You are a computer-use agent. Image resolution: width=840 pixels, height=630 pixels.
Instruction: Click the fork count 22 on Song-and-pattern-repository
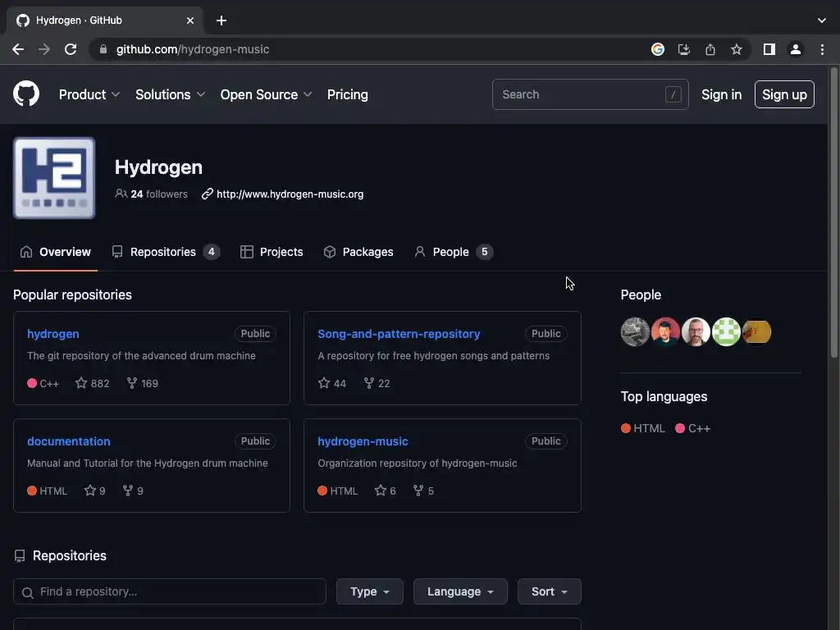(x=377, y=383)
